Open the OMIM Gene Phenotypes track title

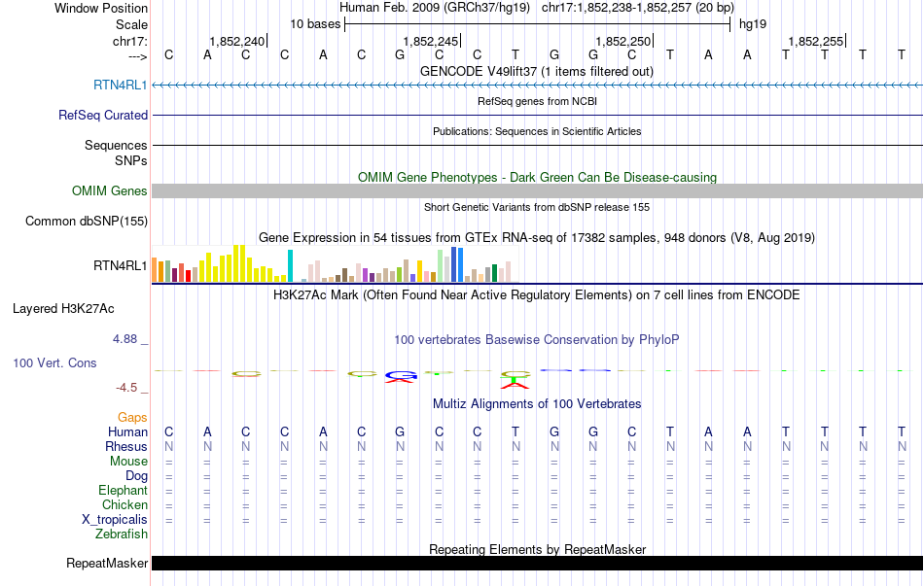537,178
